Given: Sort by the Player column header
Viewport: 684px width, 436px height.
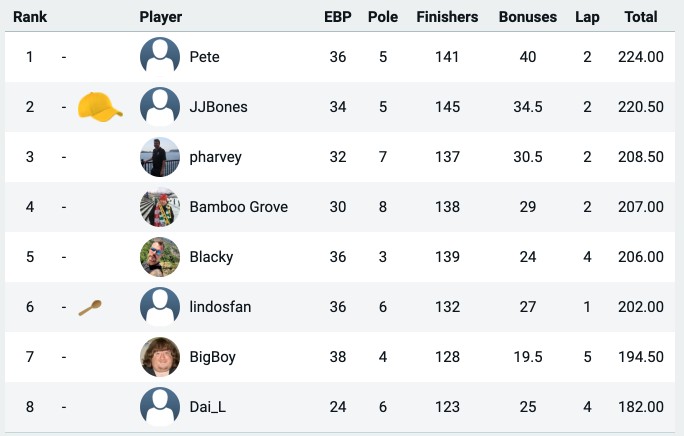Looking at the screenshot, I should (x=161, y=17).
